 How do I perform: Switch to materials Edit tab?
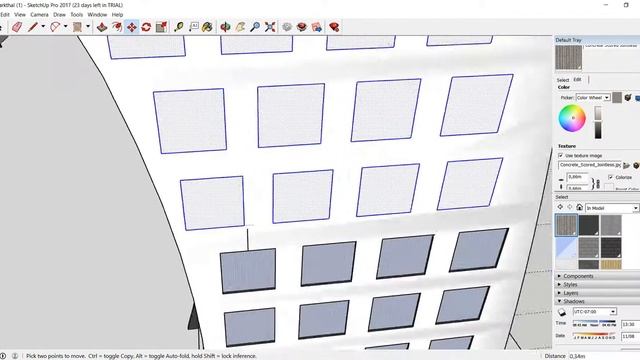point(577,80)
